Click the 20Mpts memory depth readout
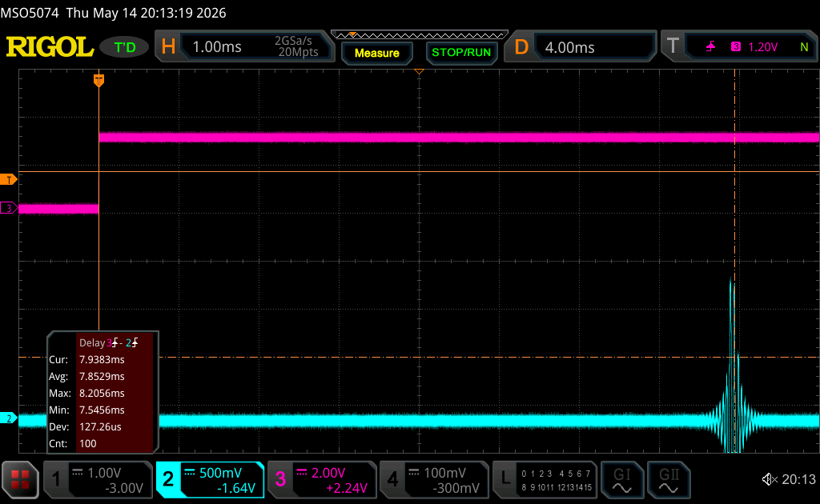This screenshot has width=820, height=504. (x=298, y=52)
